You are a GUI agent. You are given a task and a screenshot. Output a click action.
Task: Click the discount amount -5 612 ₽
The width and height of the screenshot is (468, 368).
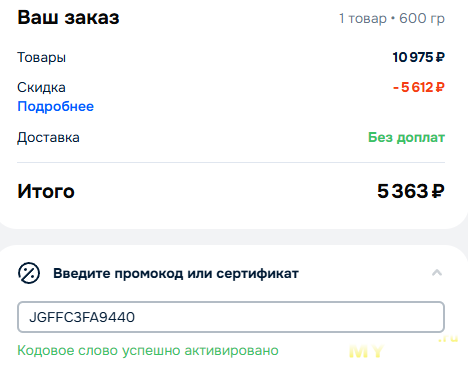coord(419,87)
